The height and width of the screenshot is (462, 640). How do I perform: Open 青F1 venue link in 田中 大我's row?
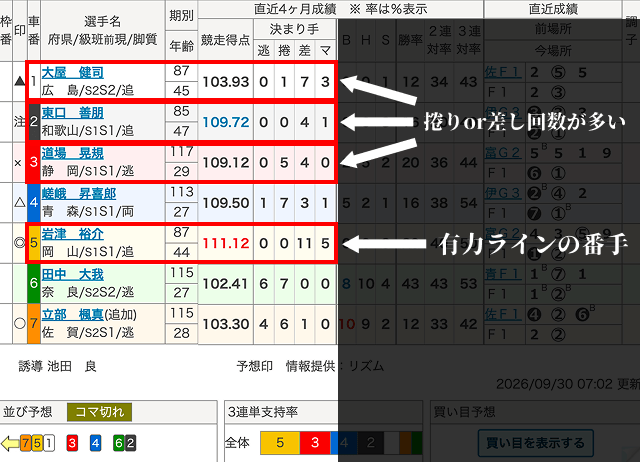[503, 274]
